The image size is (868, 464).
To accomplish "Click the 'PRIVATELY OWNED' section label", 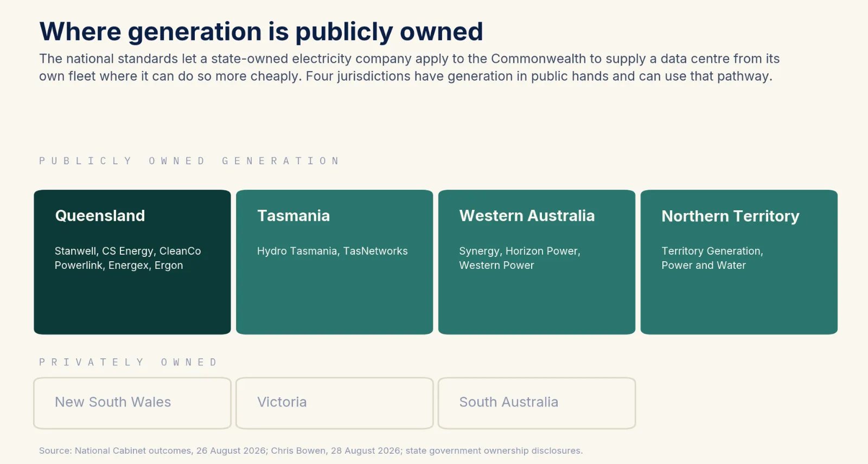I will 128,362.
